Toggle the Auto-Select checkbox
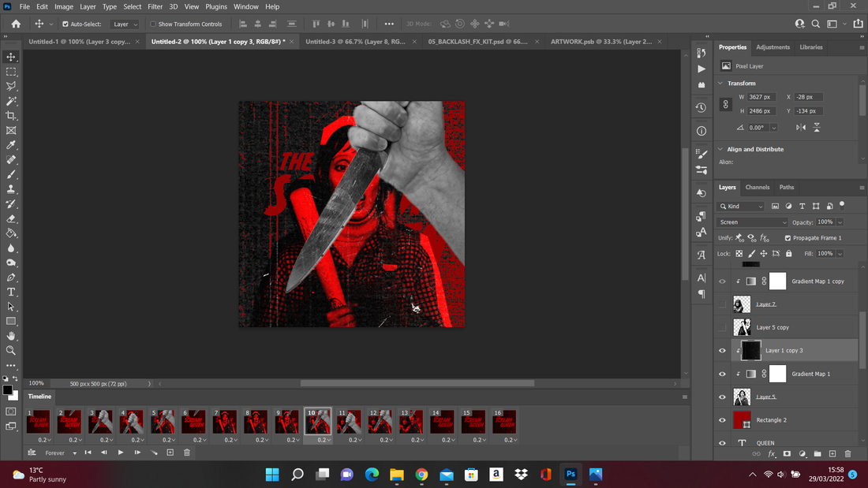The width and height of the screenshot is (868, 488). pos(65,24)
